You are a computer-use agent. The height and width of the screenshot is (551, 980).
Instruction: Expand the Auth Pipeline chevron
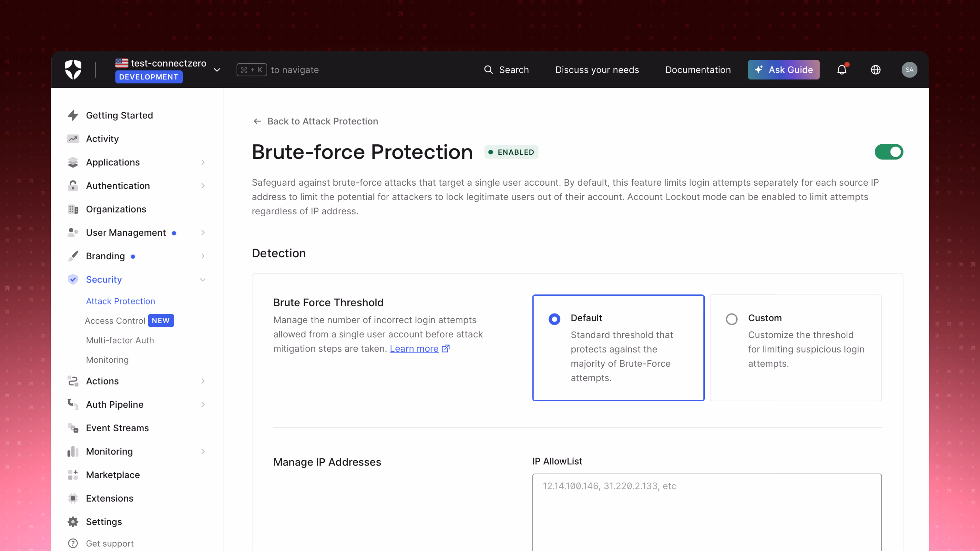click(203, 404)
